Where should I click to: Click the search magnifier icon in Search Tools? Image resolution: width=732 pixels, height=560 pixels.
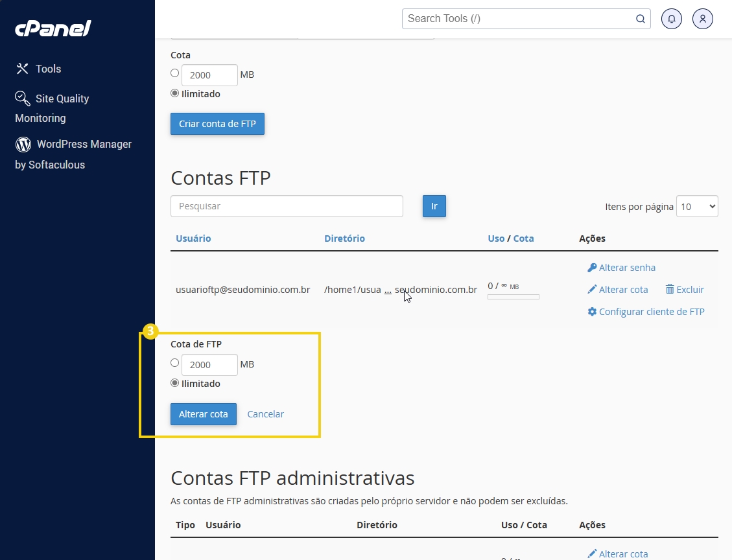(x=641, y=19)
